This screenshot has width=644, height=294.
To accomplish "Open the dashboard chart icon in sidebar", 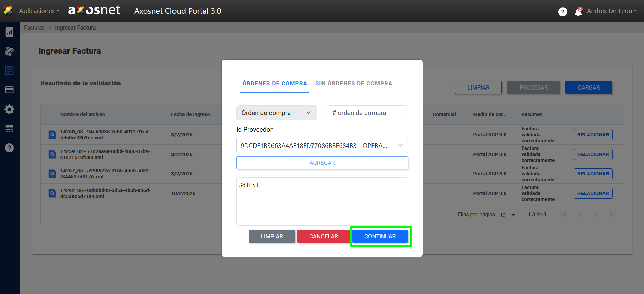I will tap(9, 32).
